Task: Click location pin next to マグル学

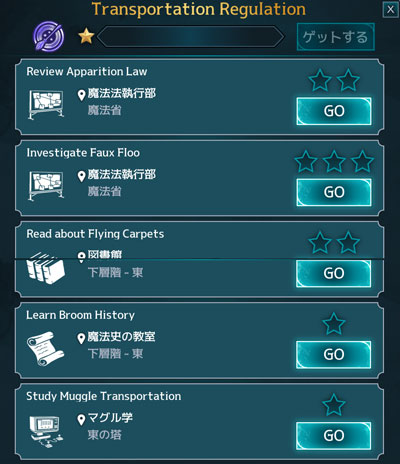Action: click(x=81, y=420)
